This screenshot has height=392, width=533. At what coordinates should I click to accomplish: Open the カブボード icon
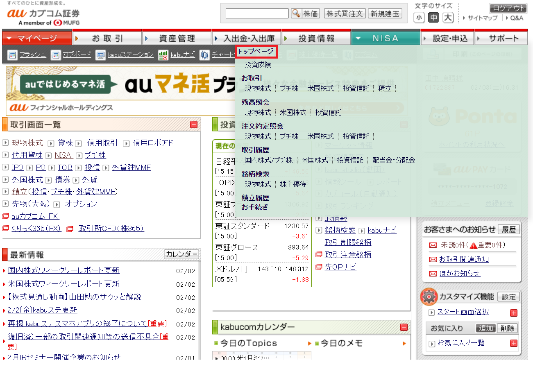[56, 55]
